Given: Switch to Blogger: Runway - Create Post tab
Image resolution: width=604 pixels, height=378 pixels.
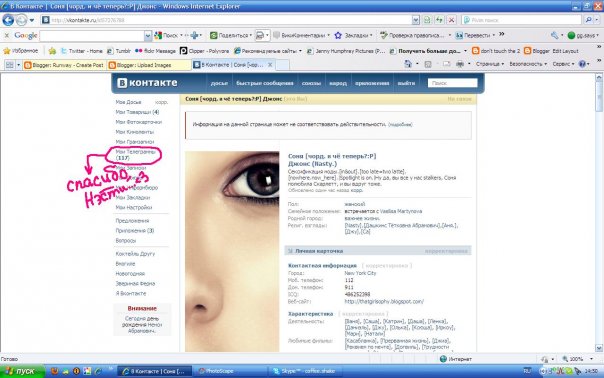Looking at the screenshot, I should click(x=64, y=65).
